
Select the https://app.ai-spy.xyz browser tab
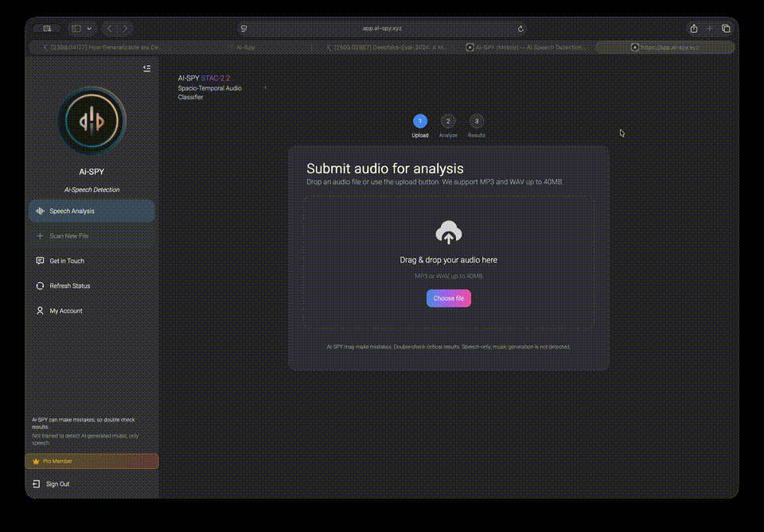(x=665, y=47)
